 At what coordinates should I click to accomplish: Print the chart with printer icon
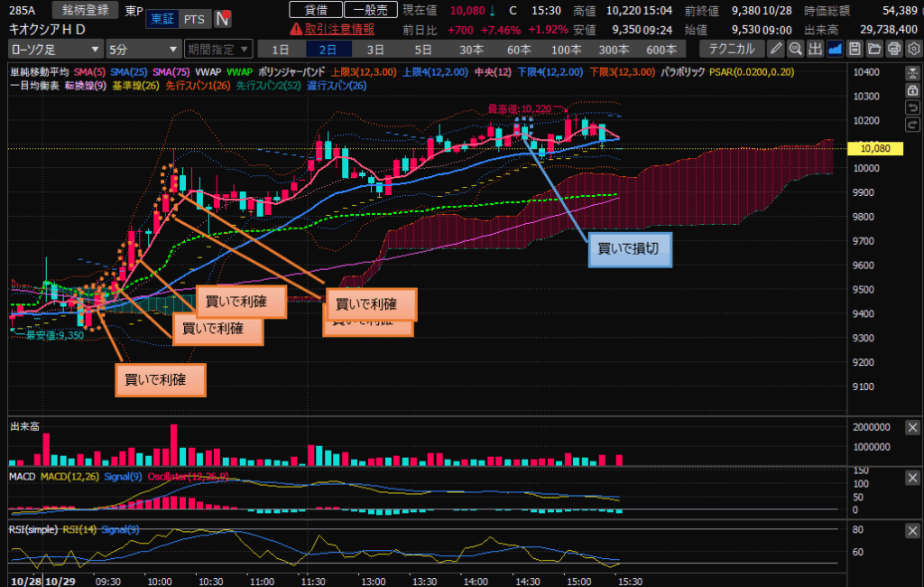[x=893, y=49]
